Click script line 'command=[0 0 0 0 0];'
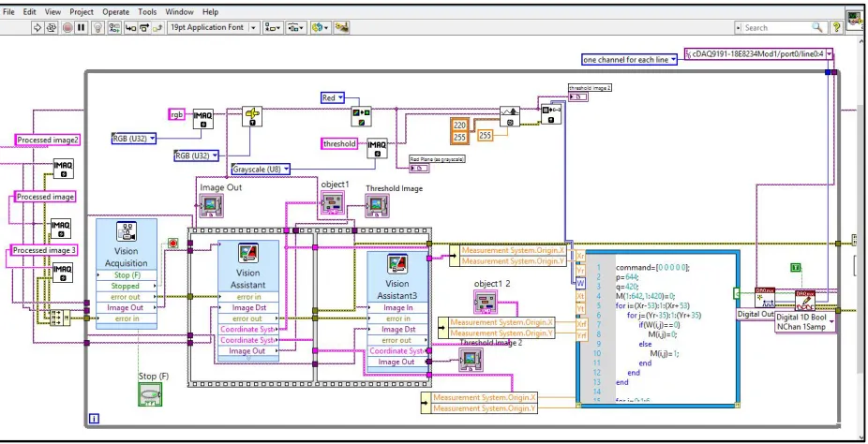The height and width of the screenshot is (444, 868). 652,267
